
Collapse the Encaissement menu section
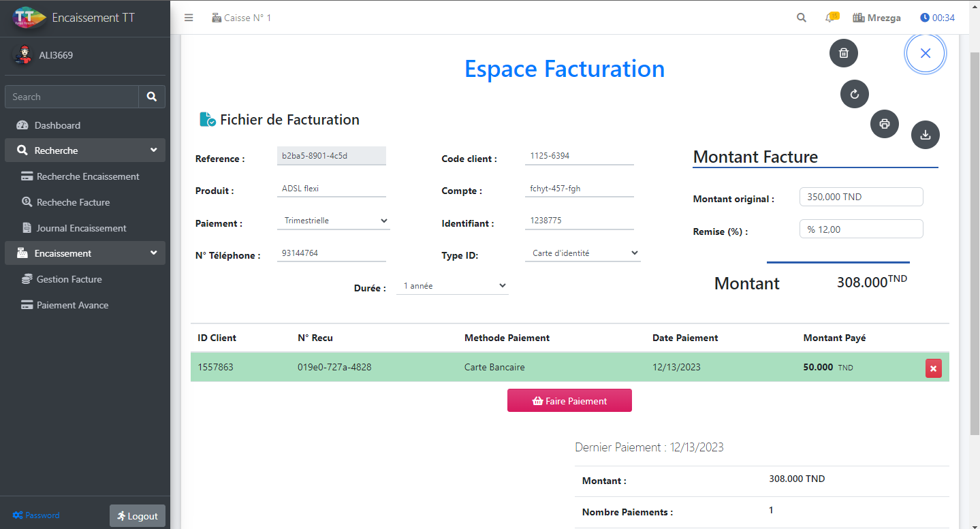[85, 253]
